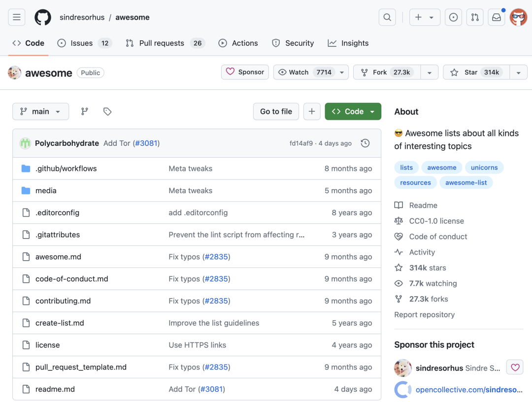The image size is (532, 402).
Task: Click heart sponsor button beside sindresorhus
Action: tap(515, 368)
